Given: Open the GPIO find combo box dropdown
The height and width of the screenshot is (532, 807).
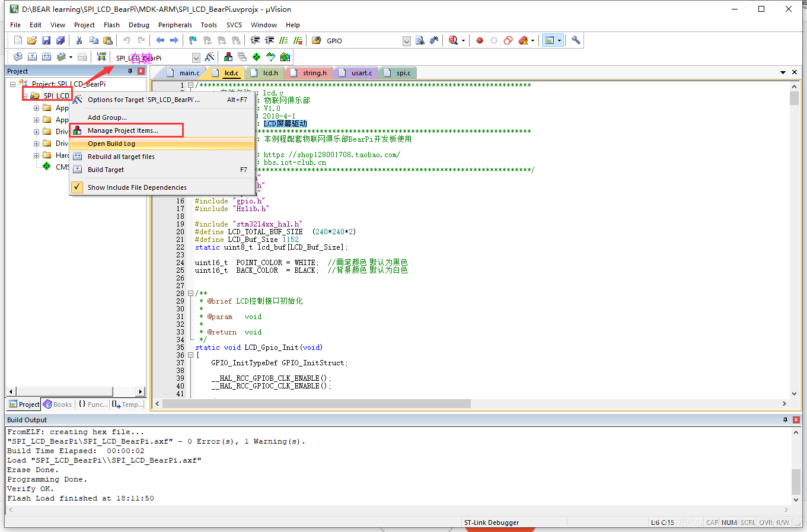Looking at the screenshot, I should pos(407,41).
